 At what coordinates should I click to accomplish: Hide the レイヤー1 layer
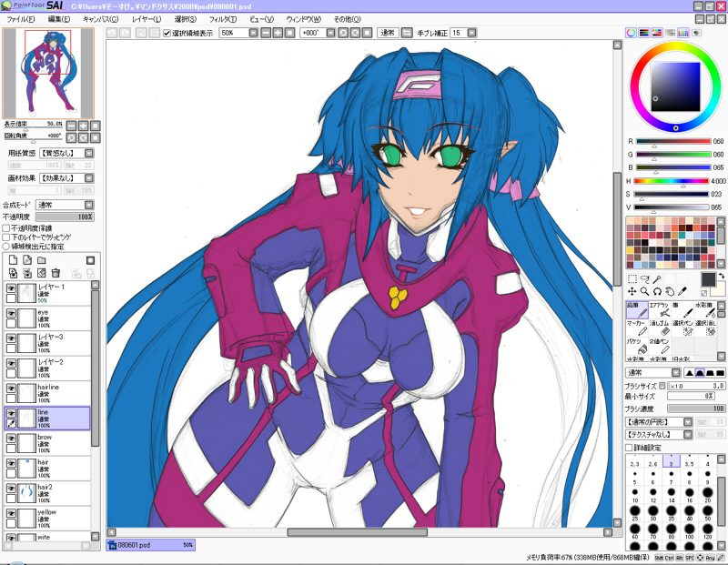[x=11, y=288]
